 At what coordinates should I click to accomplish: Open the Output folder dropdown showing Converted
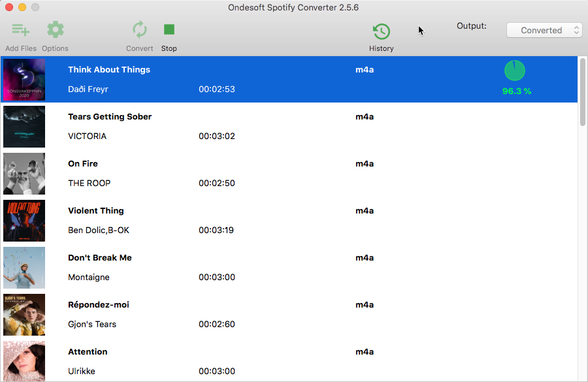pyautogui.click(x=544, y=31)
